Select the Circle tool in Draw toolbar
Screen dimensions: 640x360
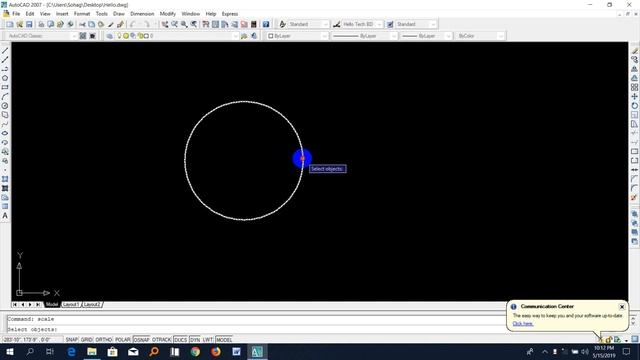[x=5, y=106]
